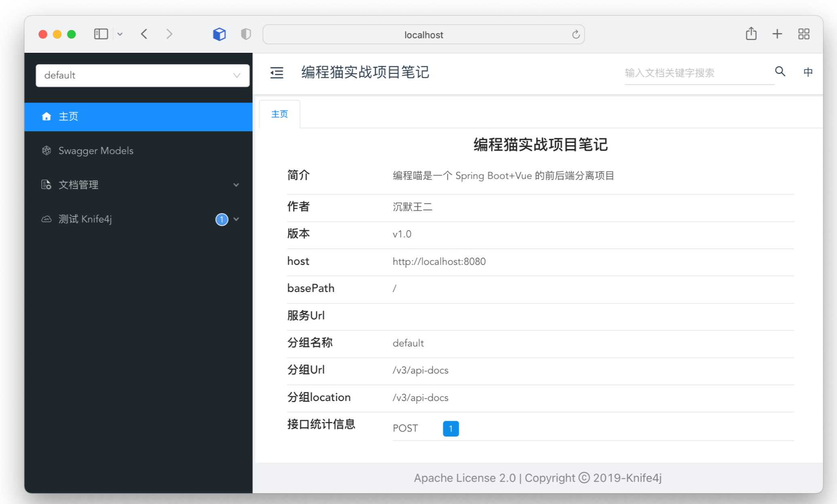Click the search magnifier icon

pos(780,72)
